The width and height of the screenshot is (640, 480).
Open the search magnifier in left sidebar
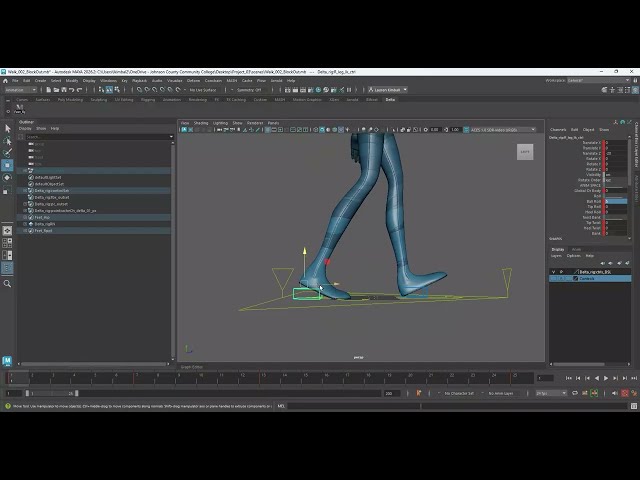7,284
